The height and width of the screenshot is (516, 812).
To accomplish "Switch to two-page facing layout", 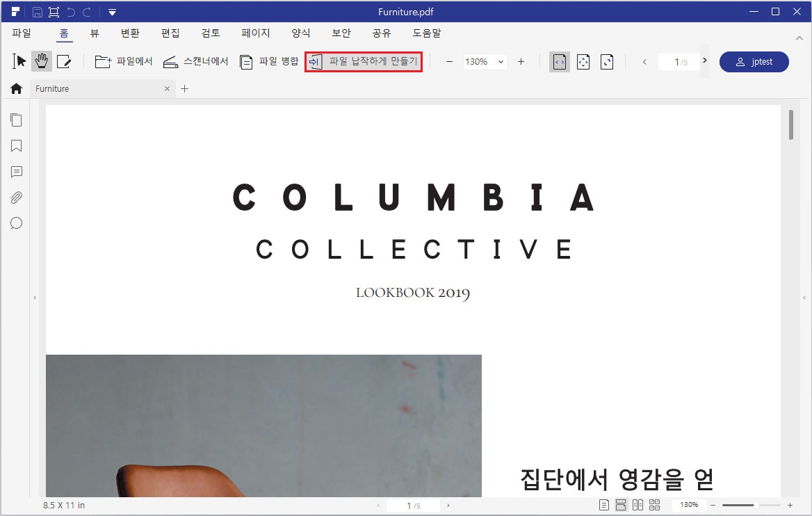I will click(638, 505).
